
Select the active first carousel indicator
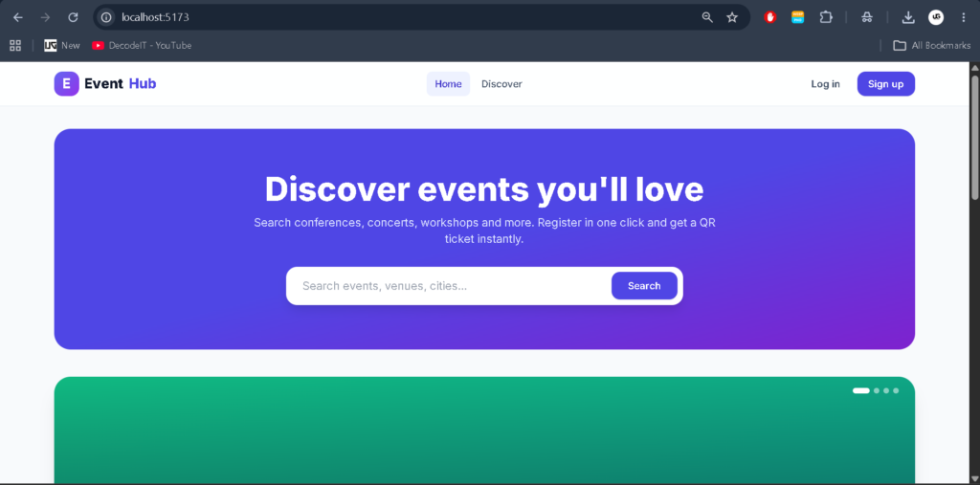[860, 390]
